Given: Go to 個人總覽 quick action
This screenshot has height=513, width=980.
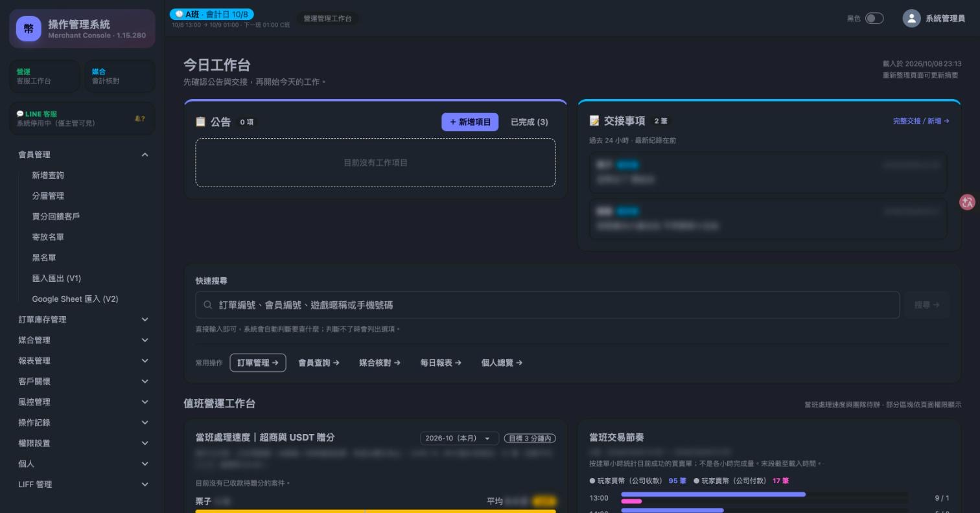Looking at the screenshot, I should coord(502,363).
